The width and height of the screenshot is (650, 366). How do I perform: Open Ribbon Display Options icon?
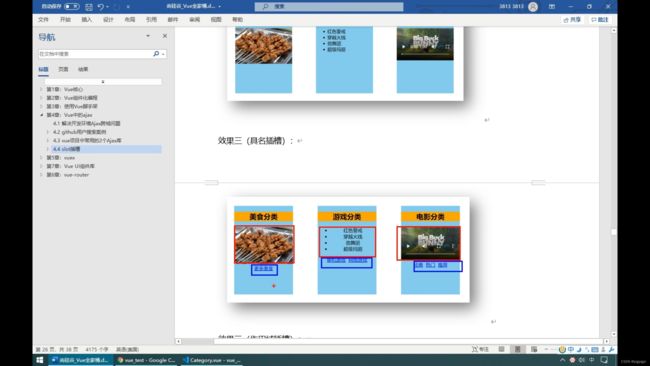(x=552, y=6)
